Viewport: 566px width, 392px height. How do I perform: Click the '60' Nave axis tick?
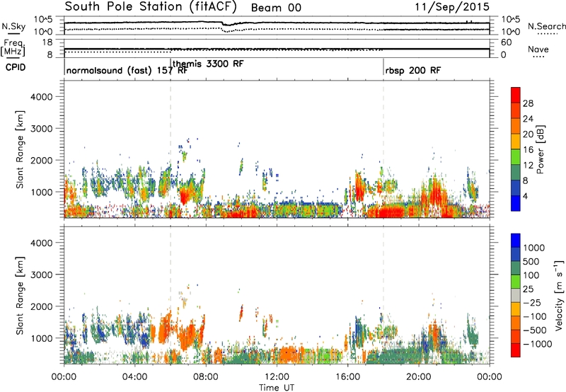506,42
